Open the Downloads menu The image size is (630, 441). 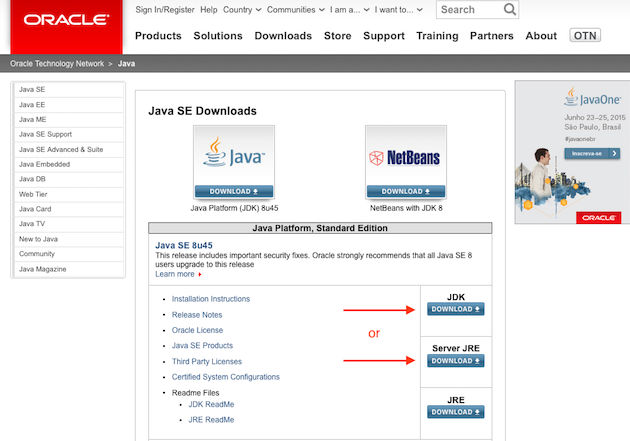pyautogui.click(x=283, y=36)
